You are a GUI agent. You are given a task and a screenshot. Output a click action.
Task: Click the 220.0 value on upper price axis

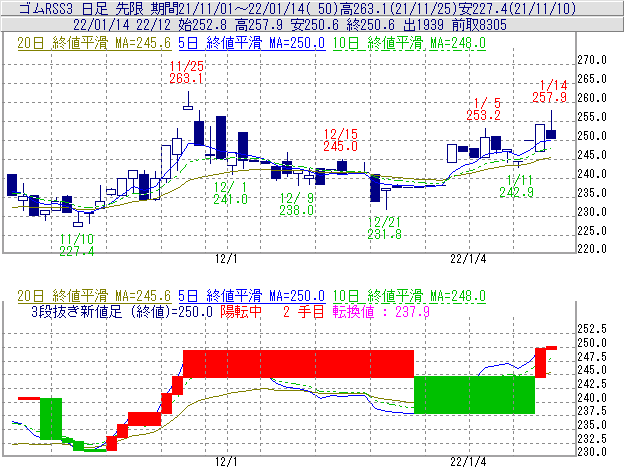[592, 249]
